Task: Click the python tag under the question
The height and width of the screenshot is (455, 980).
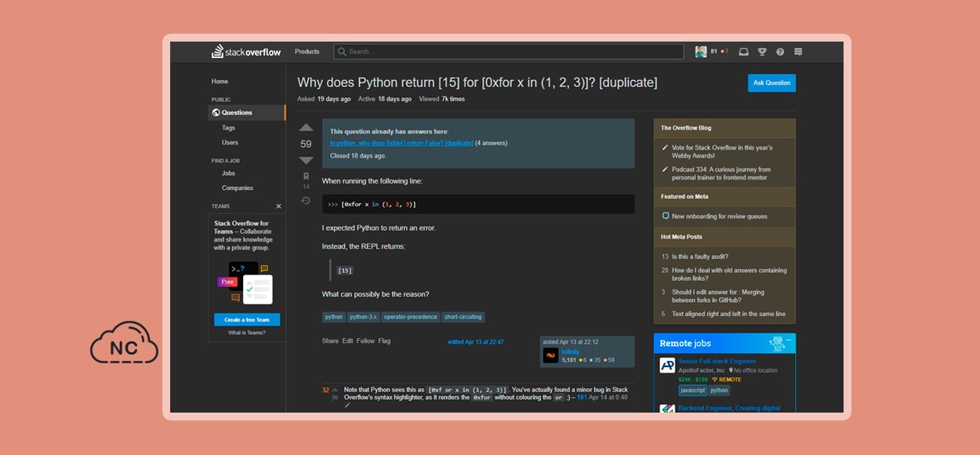Action: click(x=334, y=317)
